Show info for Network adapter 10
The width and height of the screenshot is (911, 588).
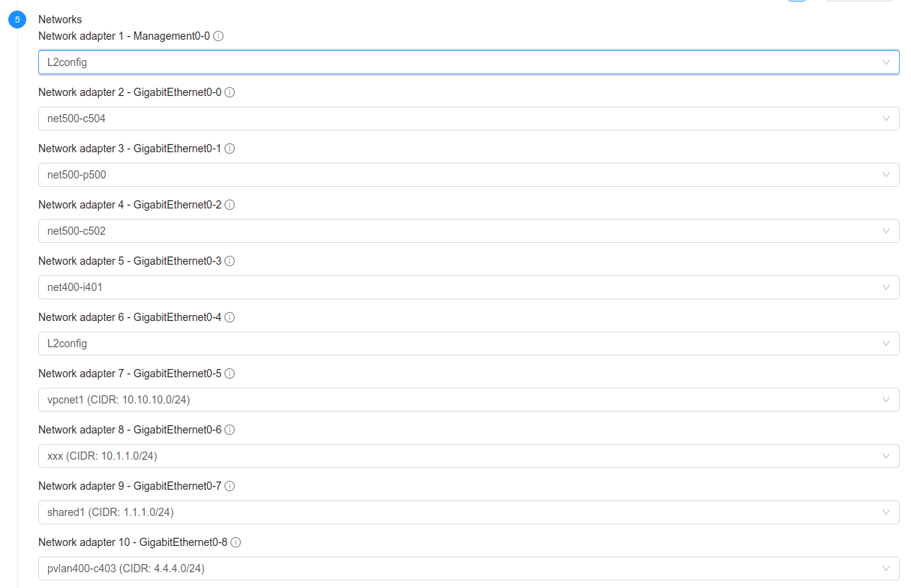click(236, 541)
